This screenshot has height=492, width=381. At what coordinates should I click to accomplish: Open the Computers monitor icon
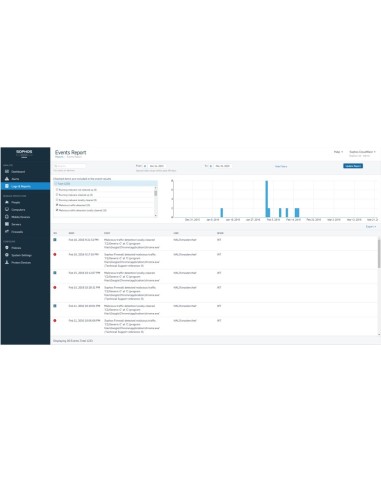coord(7,209)
